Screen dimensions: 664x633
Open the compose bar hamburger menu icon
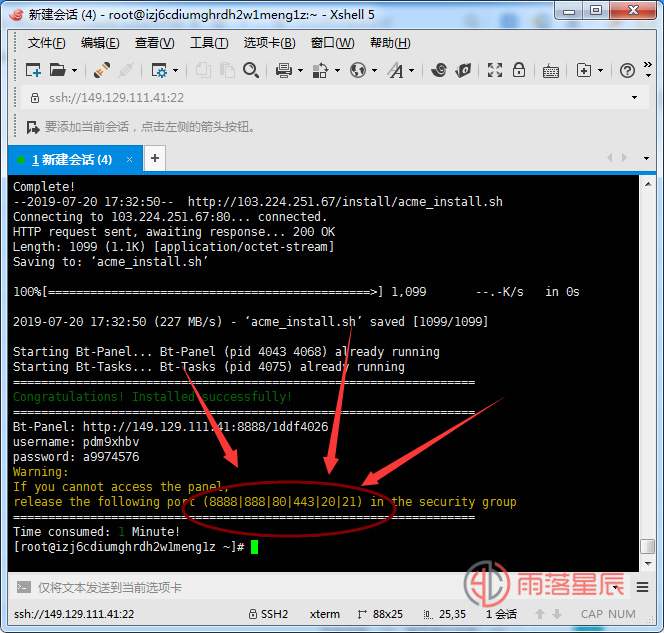pos(642,587)
